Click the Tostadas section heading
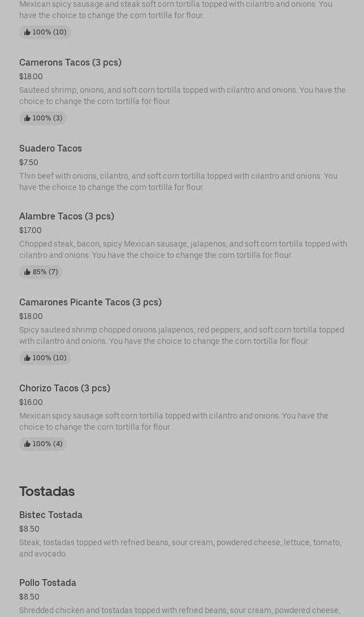Image resolution: width=364 pixels, height=617 pixels. (x=47, y=491)
